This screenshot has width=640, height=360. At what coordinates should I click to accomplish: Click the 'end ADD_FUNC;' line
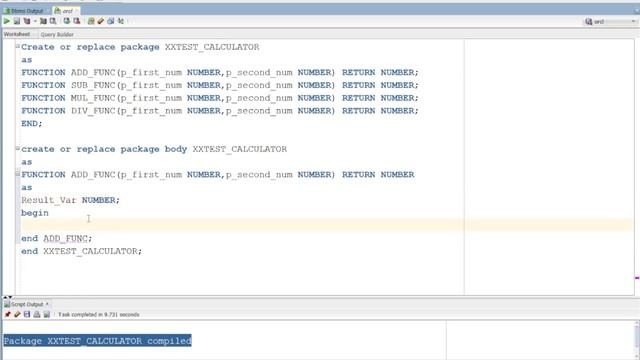[x=57, y=238]
